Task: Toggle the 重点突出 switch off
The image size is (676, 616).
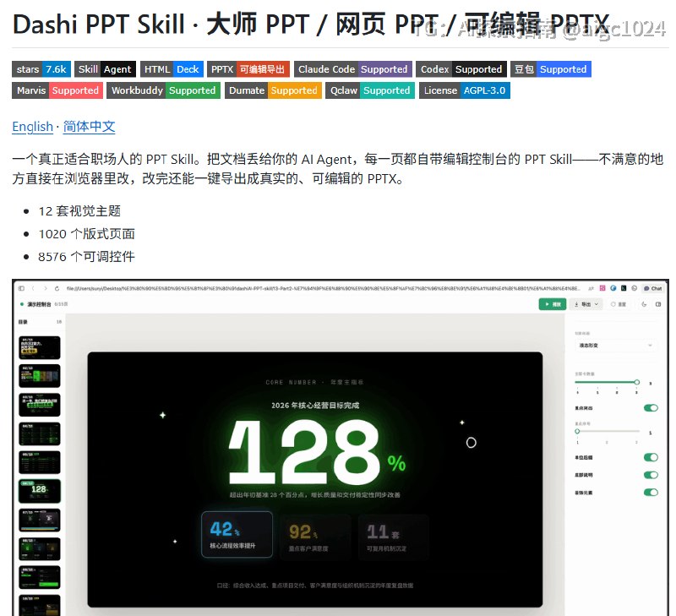Action: [651, 408]
